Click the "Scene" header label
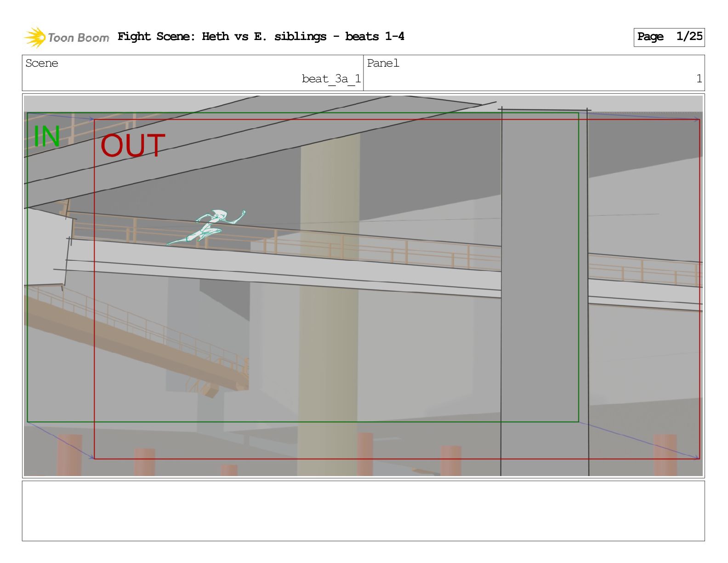The width and height of the screenshot is (728, 563). click(42, 63)
